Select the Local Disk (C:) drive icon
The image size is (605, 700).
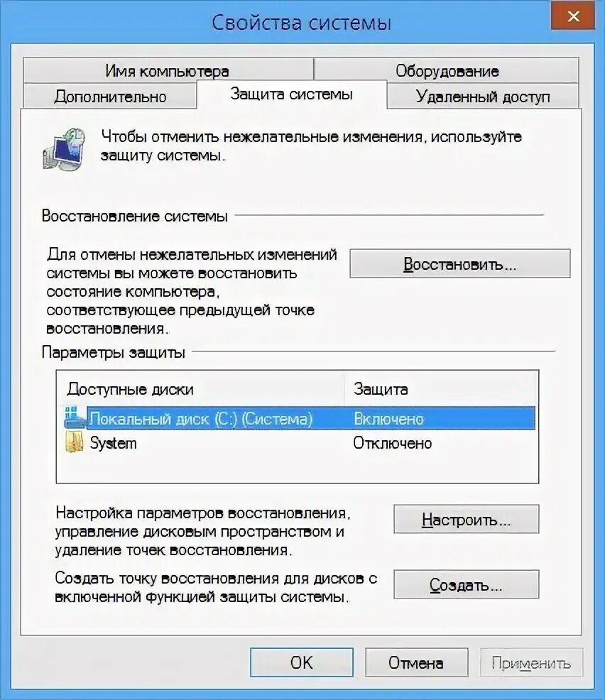point(74,418)
